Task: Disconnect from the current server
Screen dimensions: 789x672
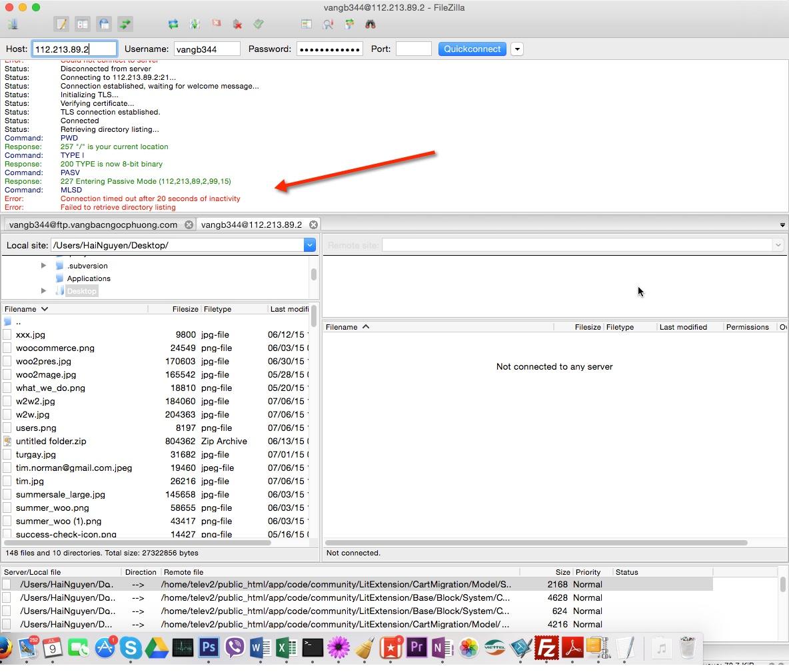Action: [237, 23]
